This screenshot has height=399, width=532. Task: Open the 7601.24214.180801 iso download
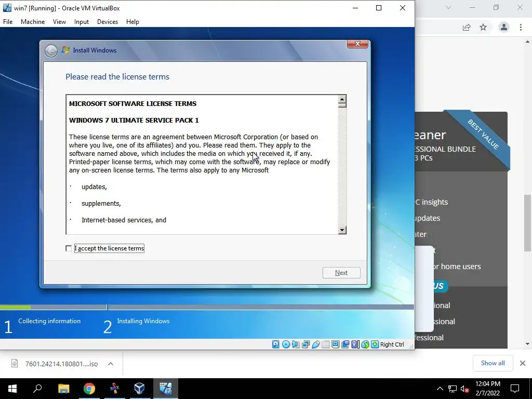(x=61, y=364)
